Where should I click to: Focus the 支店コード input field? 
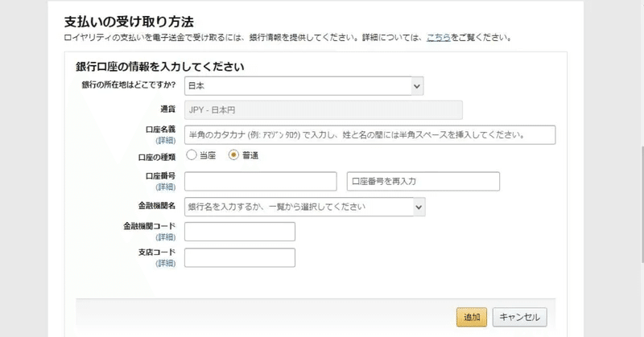240,258
